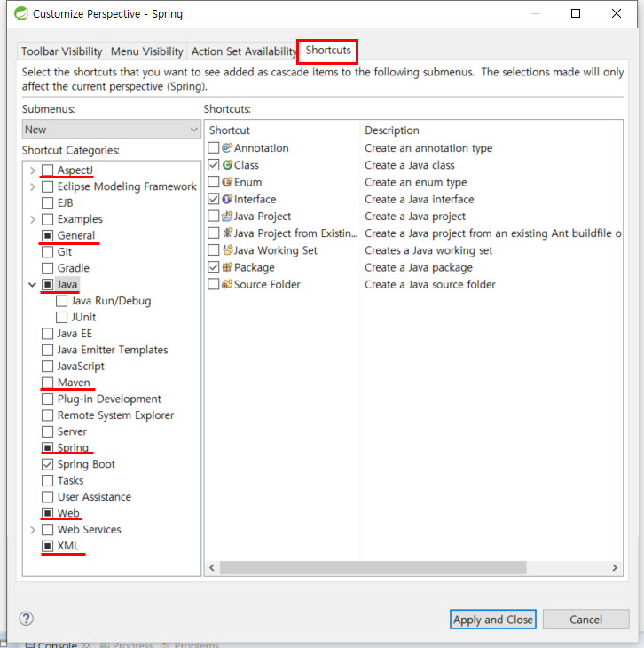Image resolution: width=644 pixels, height=648 pixels.
Task: Open help via question mark icon
Action: coord(26,619)
